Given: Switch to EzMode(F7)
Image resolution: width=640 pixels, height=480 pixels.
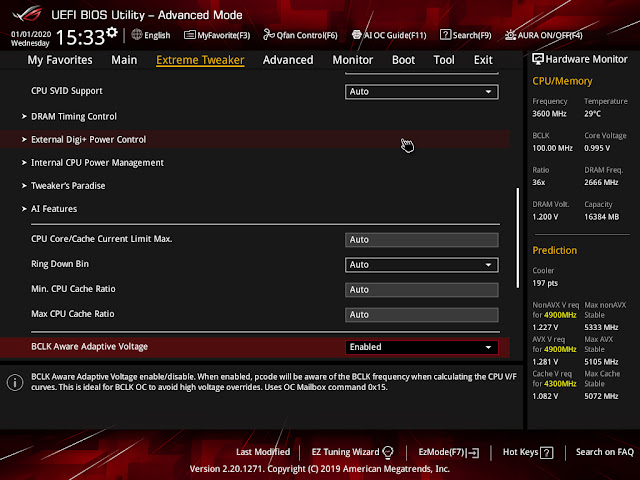Looking at the screenshot, I should click(449, 452).
